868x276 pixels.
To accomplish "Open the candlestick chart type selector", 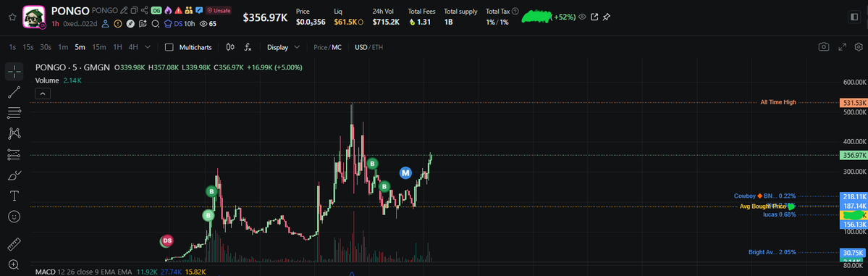I will point(231,47).
